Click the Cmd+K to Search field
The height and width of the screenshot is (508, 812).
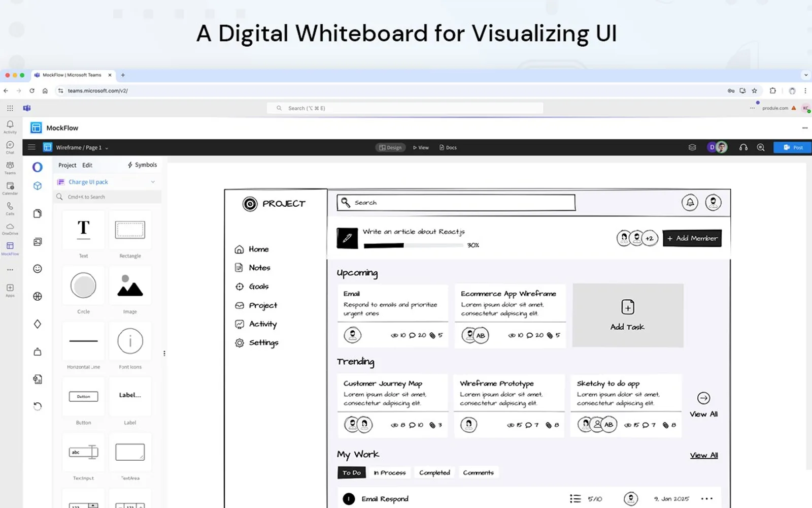click(x=107, y=197)
